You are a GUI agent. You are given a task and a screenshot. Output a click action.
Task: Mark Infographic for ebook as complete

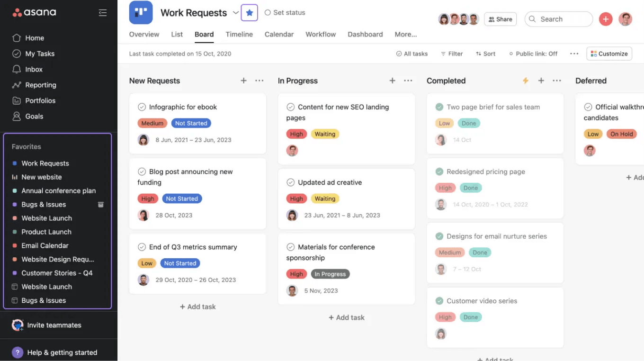tap(142, 107)
